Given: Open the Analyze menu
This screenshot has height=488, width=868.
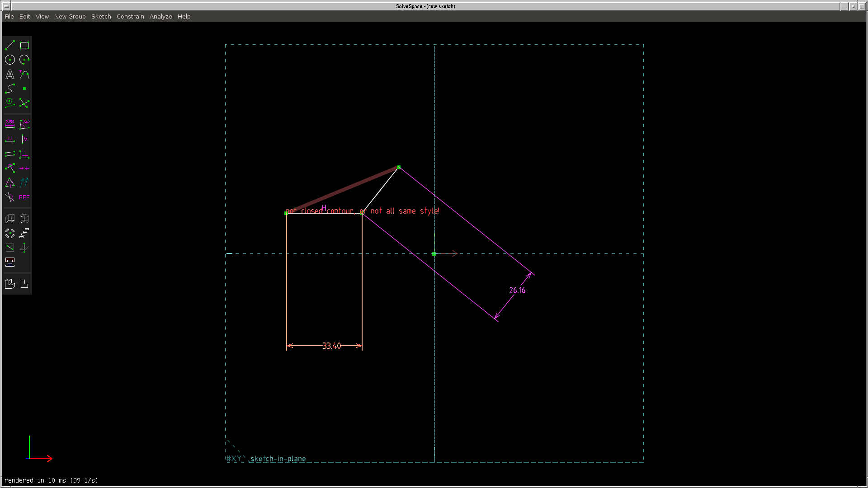Looking at the screenshot, I should point(160,16).
